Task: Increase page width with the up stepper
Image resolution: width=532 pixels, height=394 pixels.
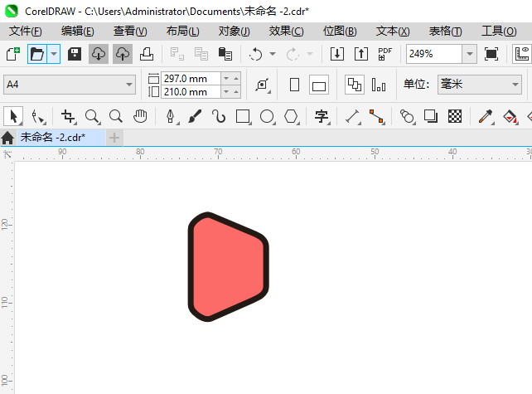Action: tap(236, 79)
